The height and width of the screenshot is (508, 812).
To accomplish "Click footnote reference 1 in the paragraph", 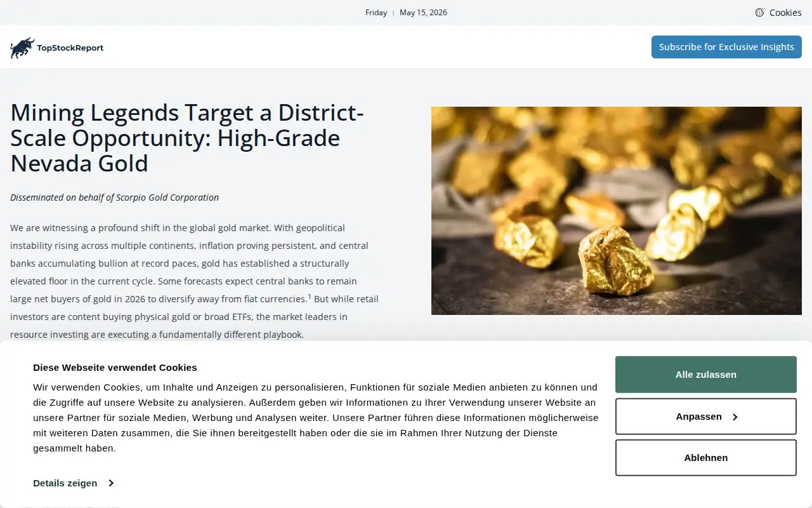I will (x=310, y=297).
